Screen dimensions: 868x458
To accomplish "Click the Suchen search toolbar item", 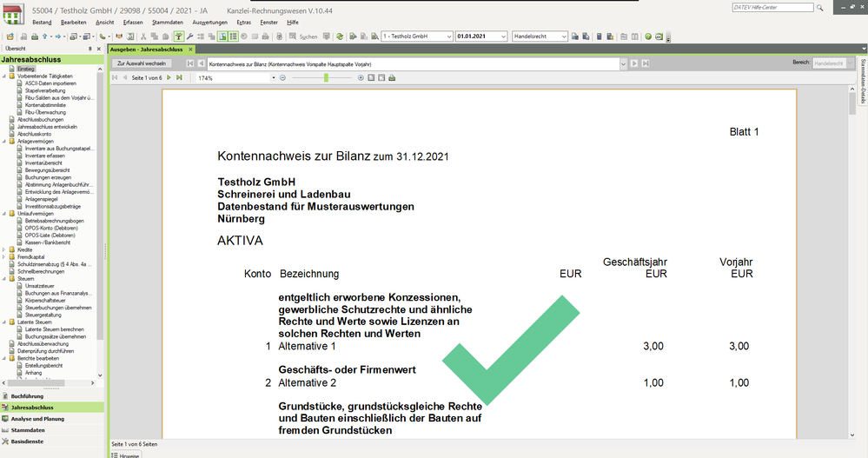I will 304,37.
